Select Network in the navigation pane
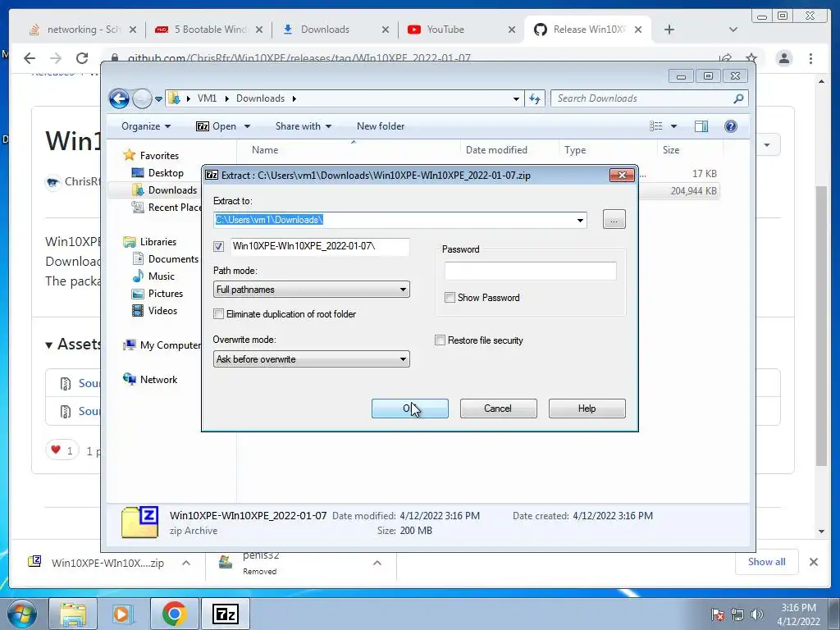 (150, 379)
